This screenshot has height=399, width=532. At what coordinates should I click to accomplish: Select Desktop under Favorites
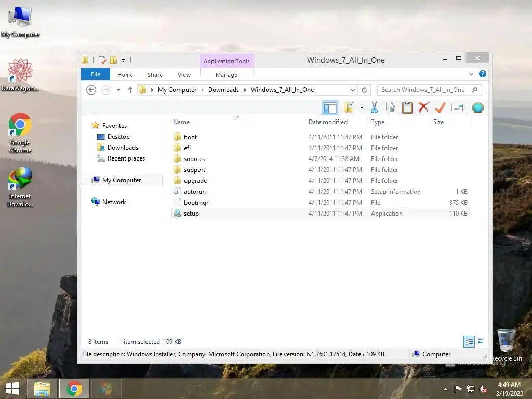click(x=118, y=137)
